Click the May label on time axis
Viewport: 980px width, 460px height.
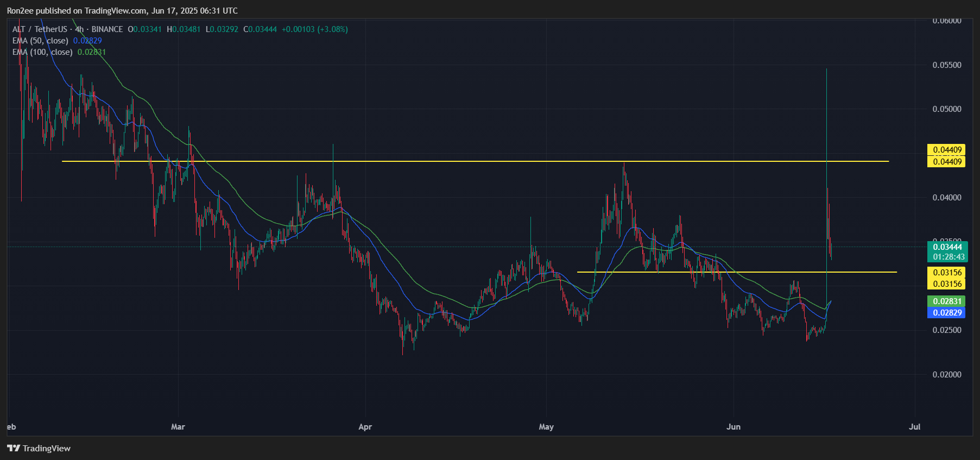pyautogui.click(x=546, y=427)
